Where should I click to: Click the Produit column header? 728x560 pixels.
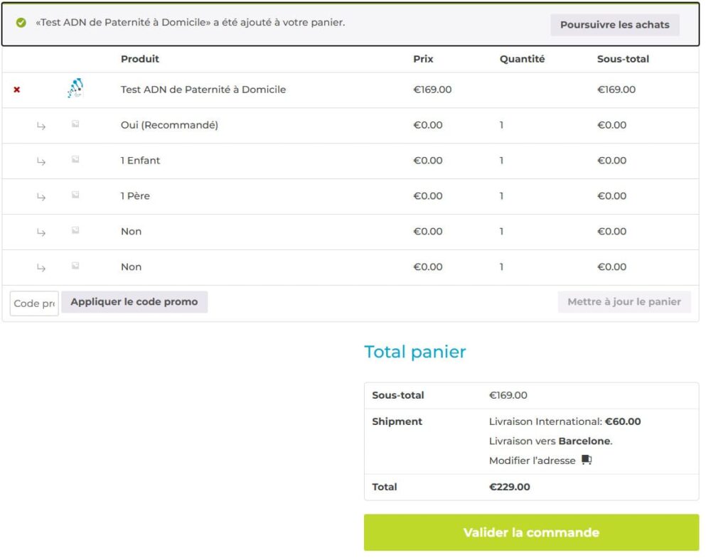tap(140, 59)
